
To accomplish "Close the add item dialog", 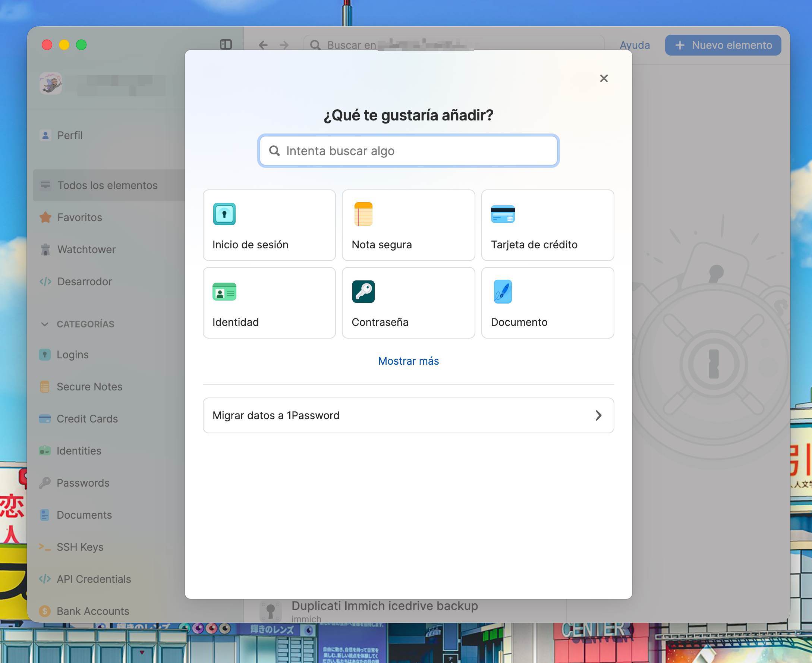I will pyautogui.click(x=604, y=78).
